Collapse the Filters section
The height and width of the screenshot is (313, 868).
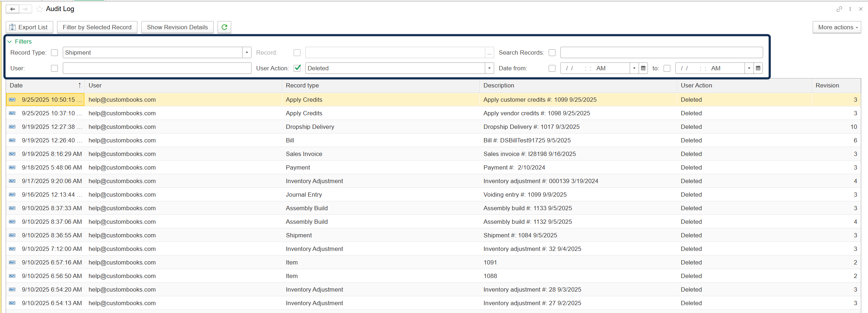point(10,41)
